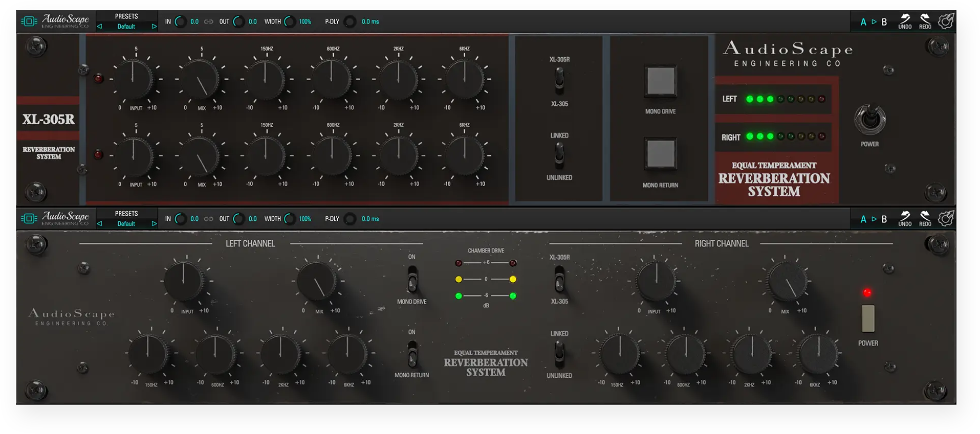Screen dimensions: 980x434
Task: Select next preset arrow in top toolbar
Action: [x=154, y=27]
